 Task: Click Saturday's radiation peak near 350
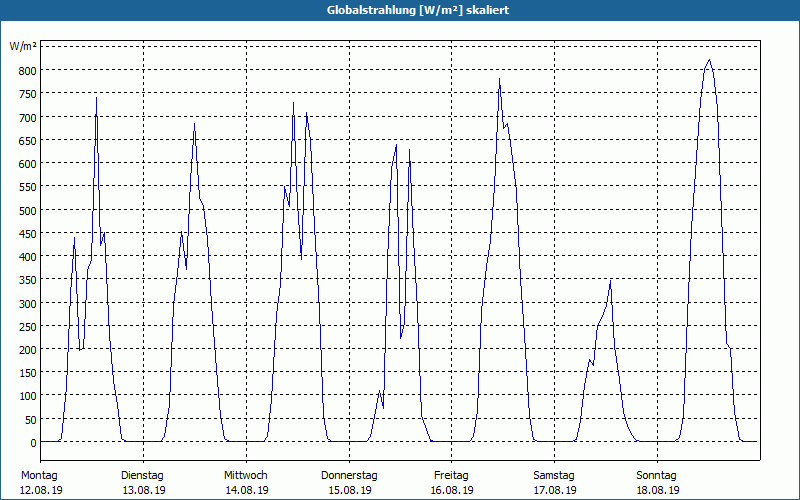[x=610, y=281]
